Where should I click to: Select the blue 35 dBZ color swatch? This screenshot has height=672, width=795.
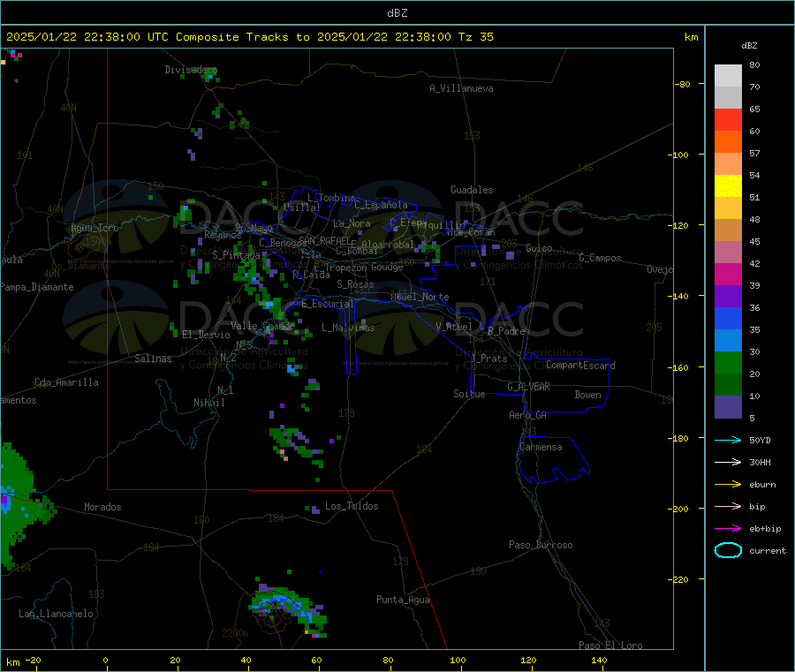point(728,318)
